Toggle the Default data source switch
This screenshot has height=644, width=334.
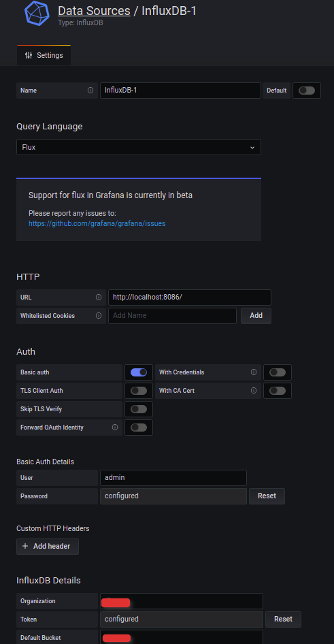(x=307, y=91)
